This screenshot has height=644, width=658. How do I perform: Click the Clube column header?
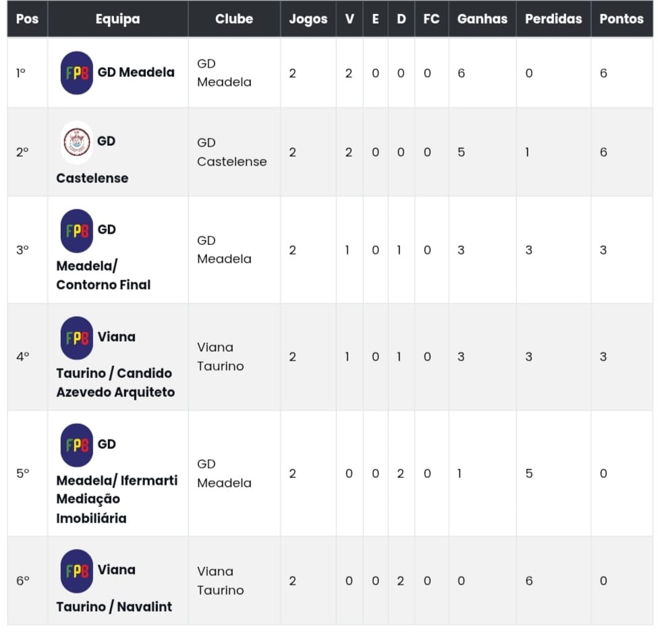(234, 19)
